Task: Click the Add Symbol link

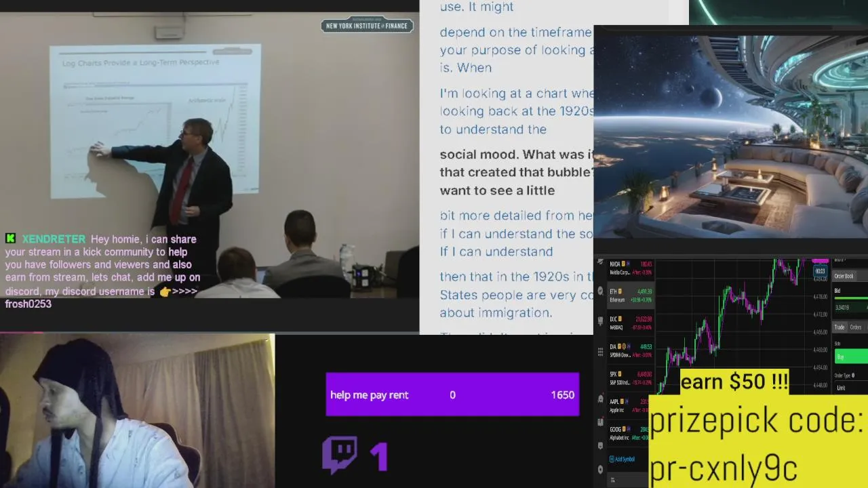Action: (x=622, y=459)
